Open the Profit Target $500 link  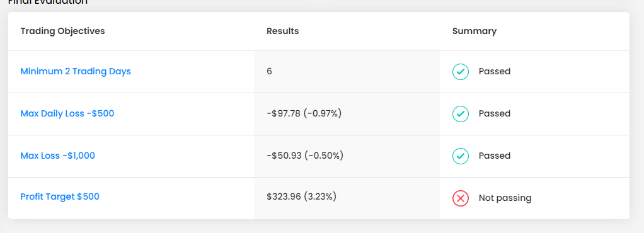[60, 196]
